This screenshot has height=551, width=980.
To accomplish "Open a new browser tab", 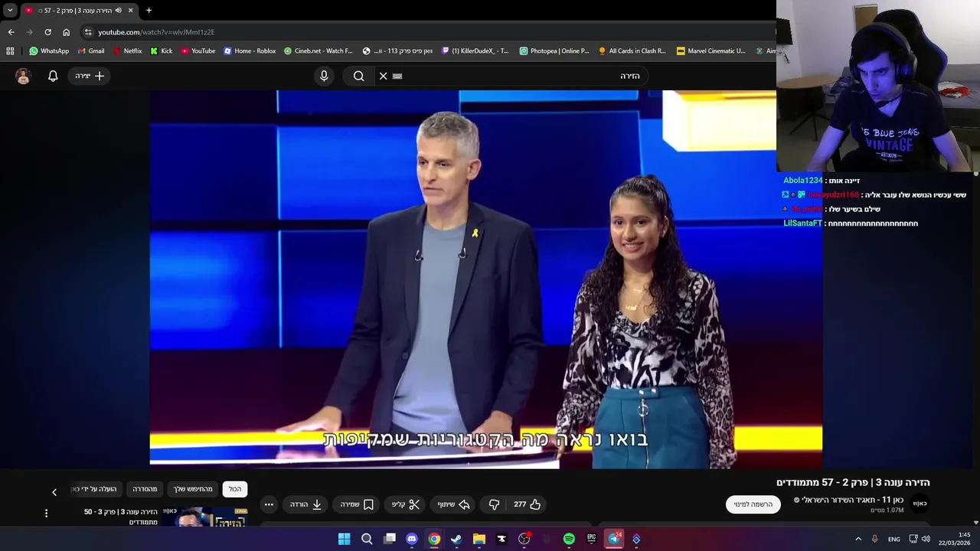I will 149,10.
